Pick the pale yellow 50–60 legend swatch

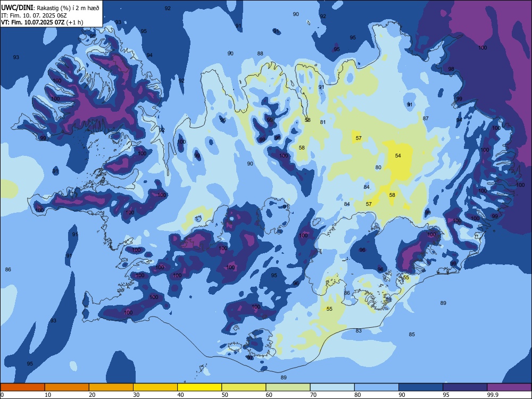244,387
